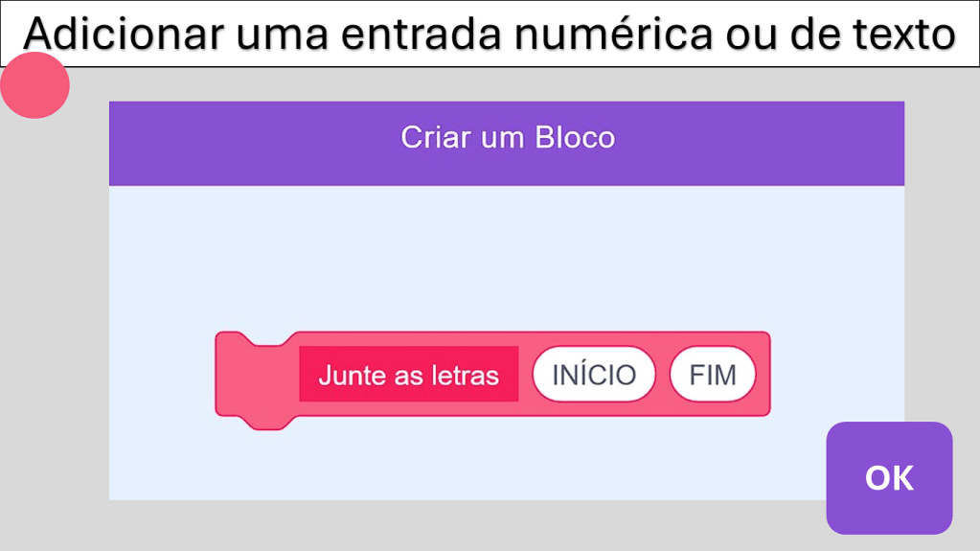This screenshot has height=551, width=980.
Task: Click the pink circle in the corner
Action: coord(35,85)
